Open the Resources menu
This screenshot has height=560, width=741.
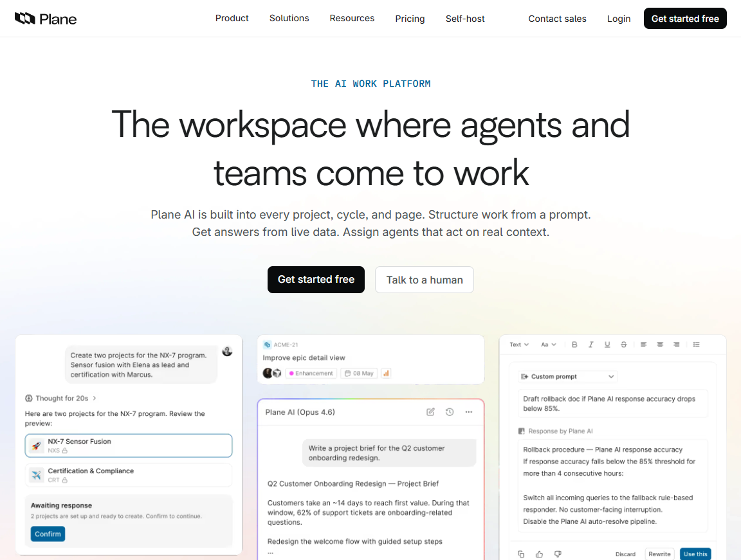352,19
